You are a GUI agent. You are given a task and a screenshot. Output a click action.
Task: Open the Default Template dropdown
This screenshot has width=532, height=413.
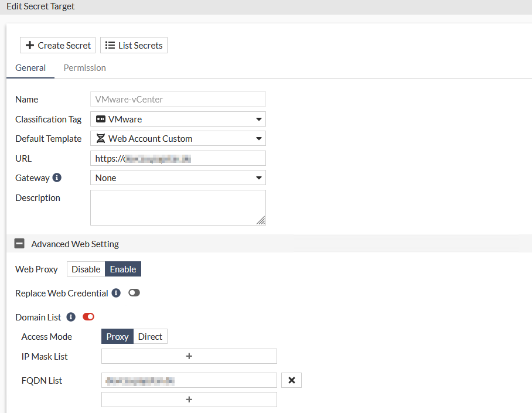pyautogui.click(x=178, y=139)
